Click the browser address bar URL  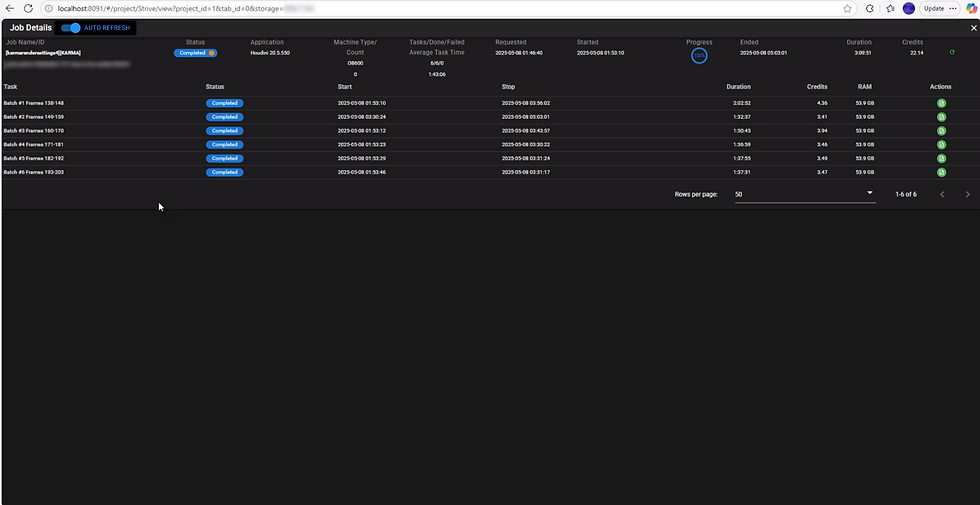coord(188,9)
